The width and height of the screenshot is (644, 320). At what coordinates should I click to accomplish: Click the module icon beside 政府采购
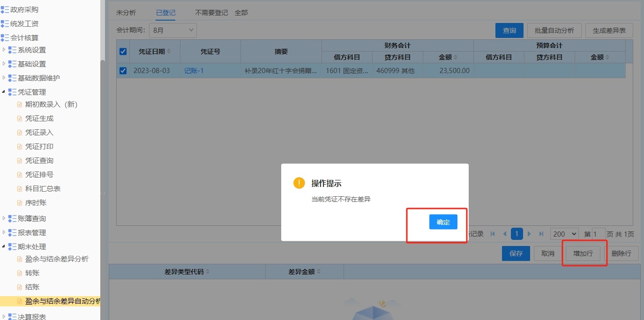(5, 10)
